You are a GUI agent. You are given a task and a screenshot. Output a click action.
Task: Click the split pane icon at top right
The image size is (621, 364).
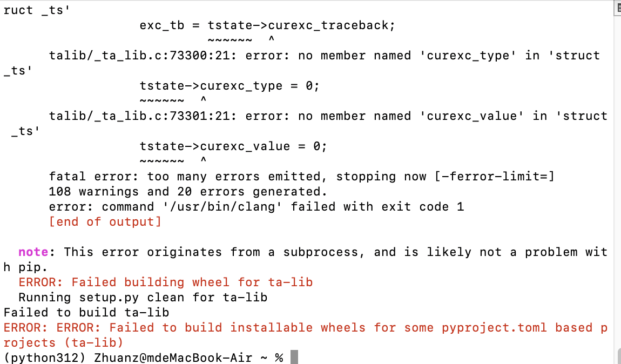[619, 8]
